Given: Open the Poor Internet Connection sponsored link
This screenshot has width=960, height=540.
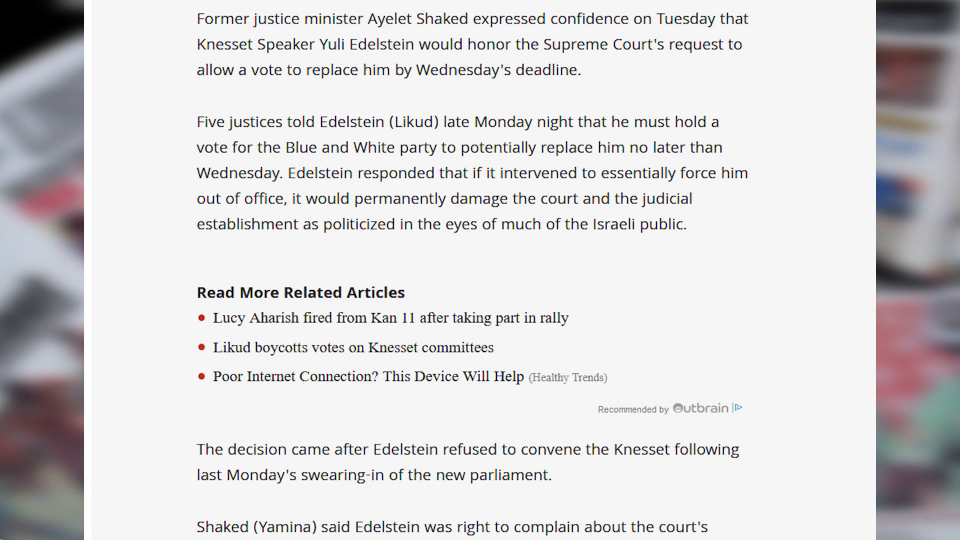Looking at the screenshot, I should [x=369, y=377].
